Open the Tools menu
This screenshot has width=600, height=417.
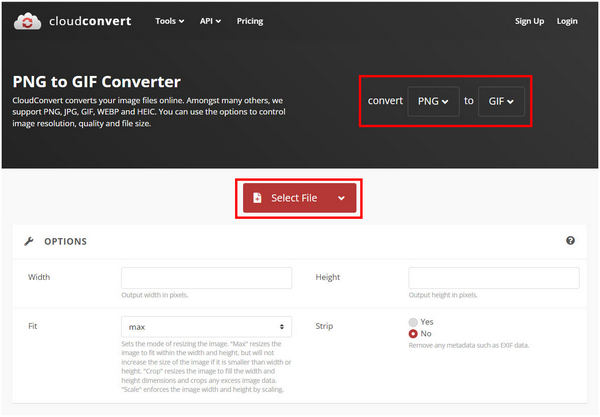pos(170,21)
